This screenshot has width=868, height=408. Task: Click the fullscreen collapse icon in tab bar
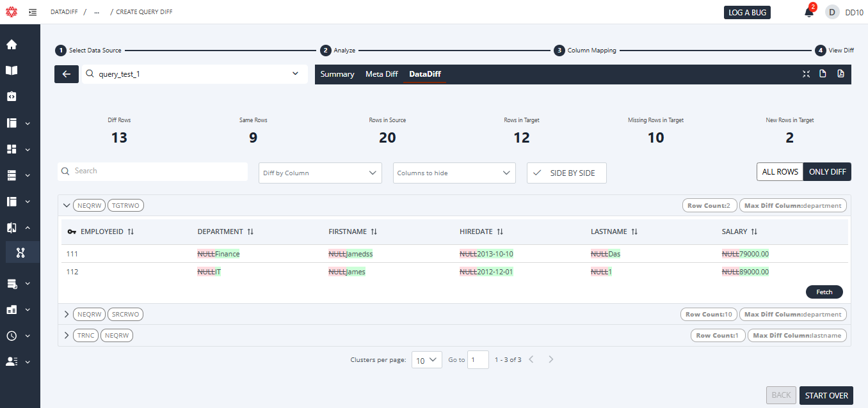pyautogui.click(x=806, y=74)
